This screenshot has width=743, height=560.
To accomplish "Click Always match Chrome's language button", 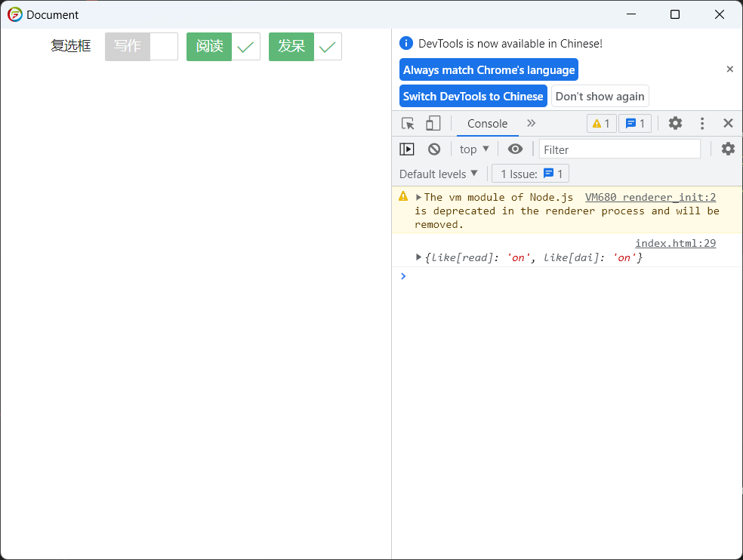I will pos(489,69).
